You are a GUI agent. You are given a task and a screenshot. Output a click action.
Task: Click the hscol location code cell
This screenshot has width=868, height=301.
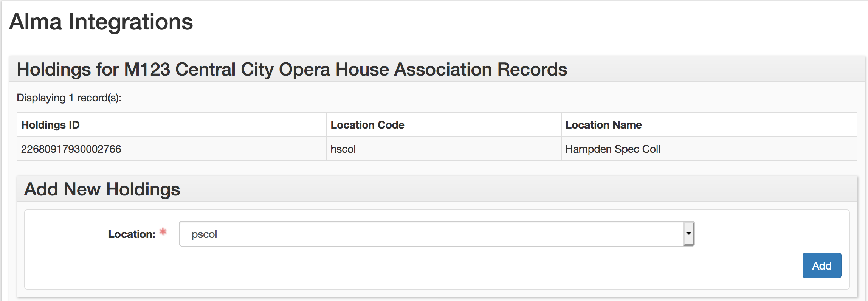point(444,149)
